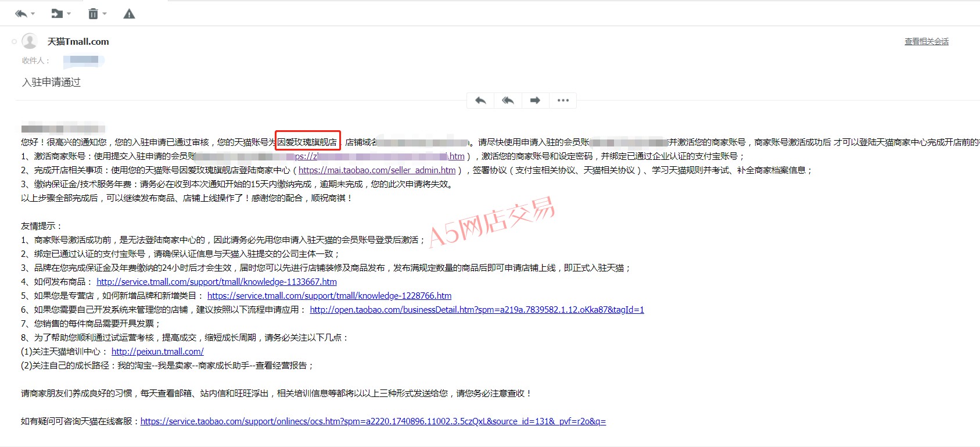Click the 收件人 label
This screenshot has width=980, height=447.
point(35,60)
